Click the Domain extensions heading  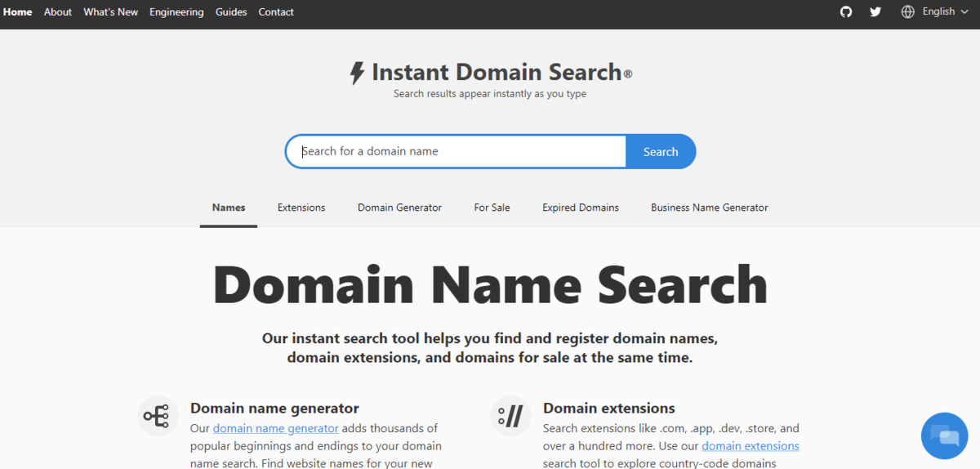click(x=609, y=409)
